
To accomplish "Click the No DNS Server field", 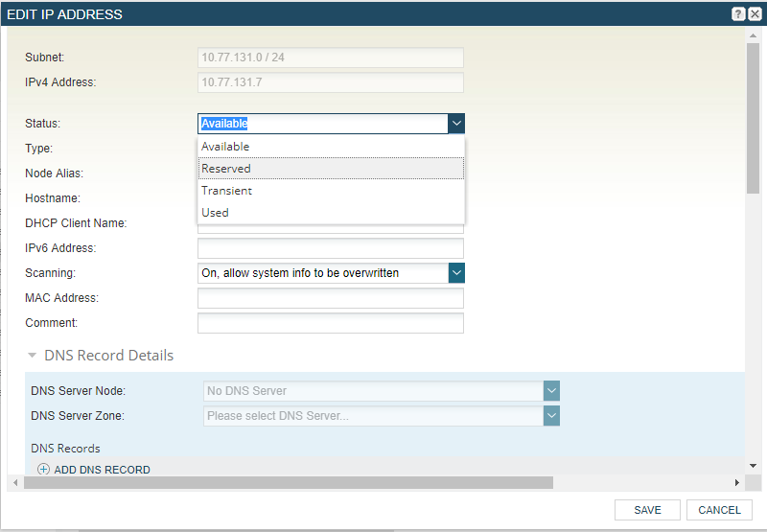I will click(x=374, y=391).
